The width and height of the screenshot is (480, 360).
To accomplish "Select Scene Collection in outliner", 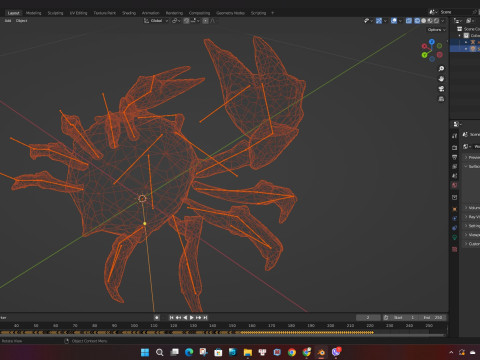I will pyautogui.click(x=471, y=29).
